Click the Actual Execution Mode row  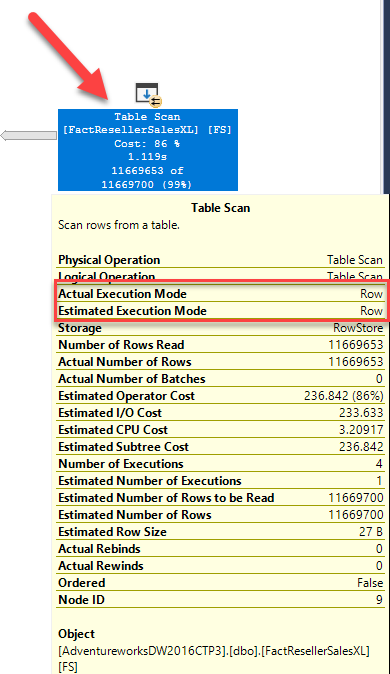tap(220, 294)
